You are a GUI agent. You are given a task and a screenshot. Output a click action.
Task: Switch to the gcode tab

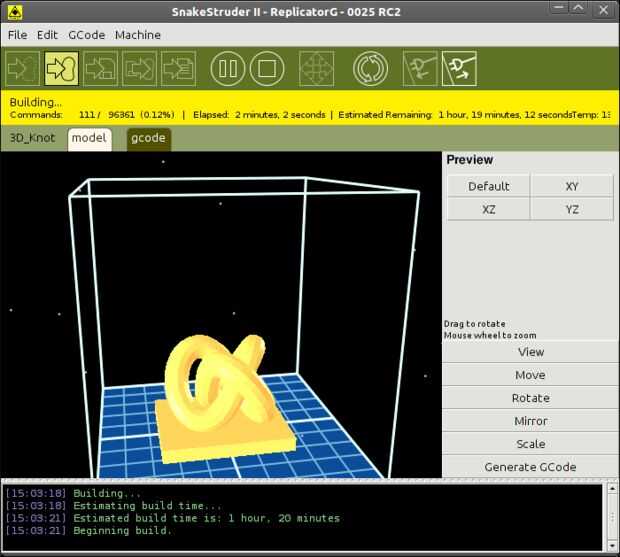[x=148, y=139]
